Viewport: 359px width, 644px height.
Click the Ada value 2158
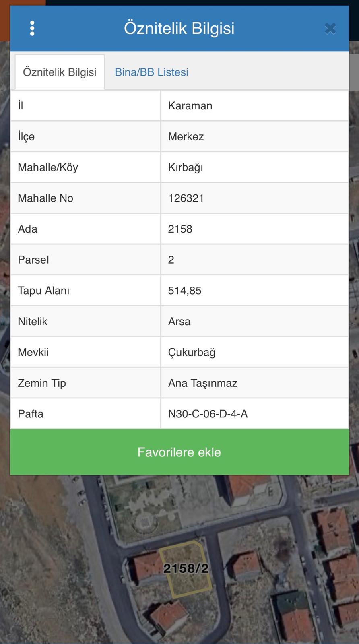[180, 229]
